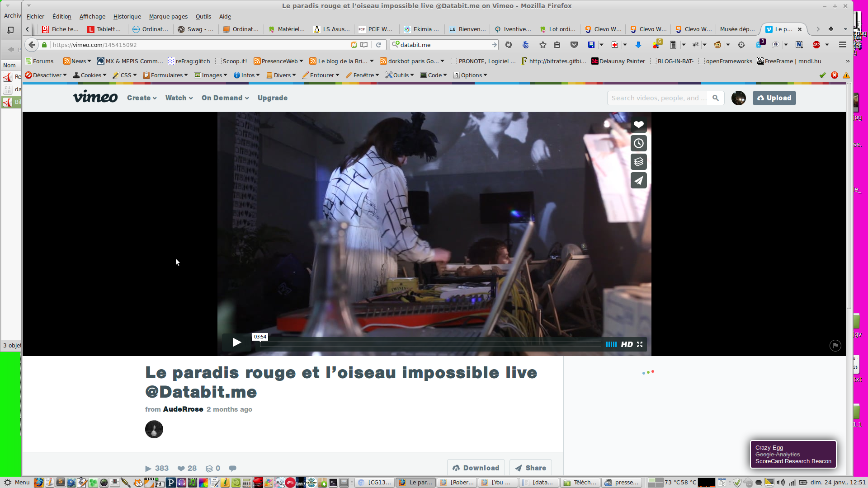Expand the Create dropdown on Vimeo

[142, 98]
